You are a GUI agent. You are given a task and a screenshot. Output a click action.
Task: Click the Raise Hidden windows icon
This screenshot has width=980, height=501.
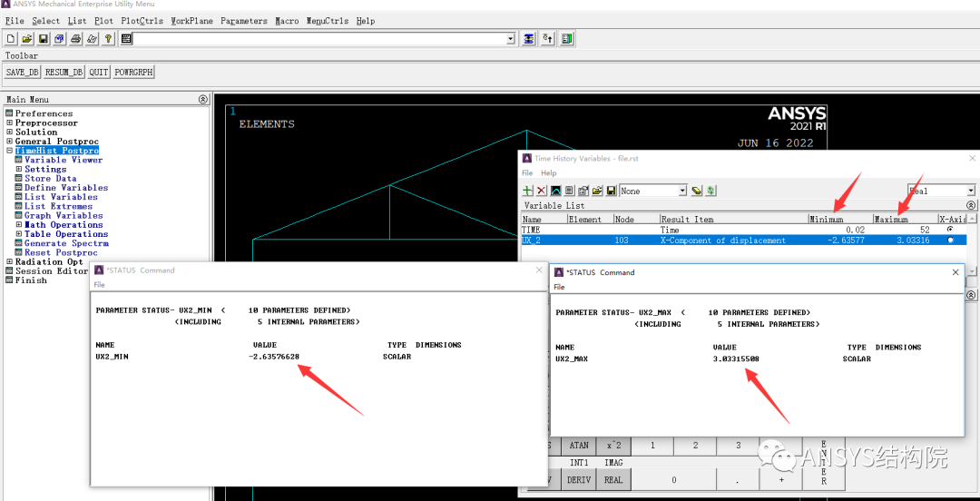coord(529,39)
